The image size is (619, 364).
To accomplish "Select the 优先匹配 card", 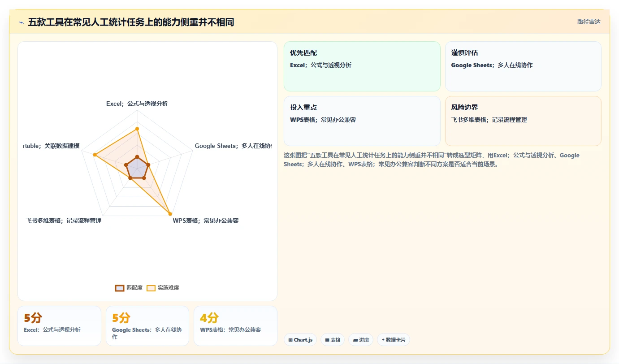I will [362, 66].
